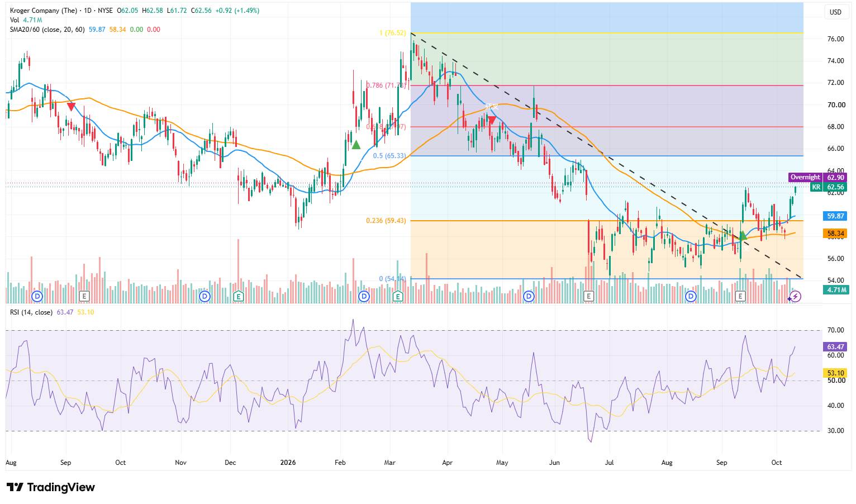
Task: Select the RSI (14, close) indicator legend
Action: tap(31, 312)
